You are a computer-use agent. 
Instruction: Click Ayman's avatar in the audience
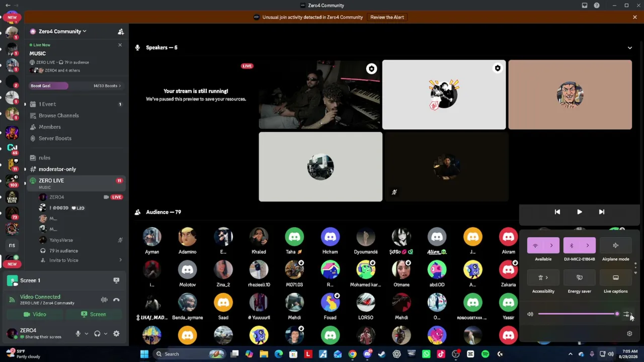click(152, 237)
